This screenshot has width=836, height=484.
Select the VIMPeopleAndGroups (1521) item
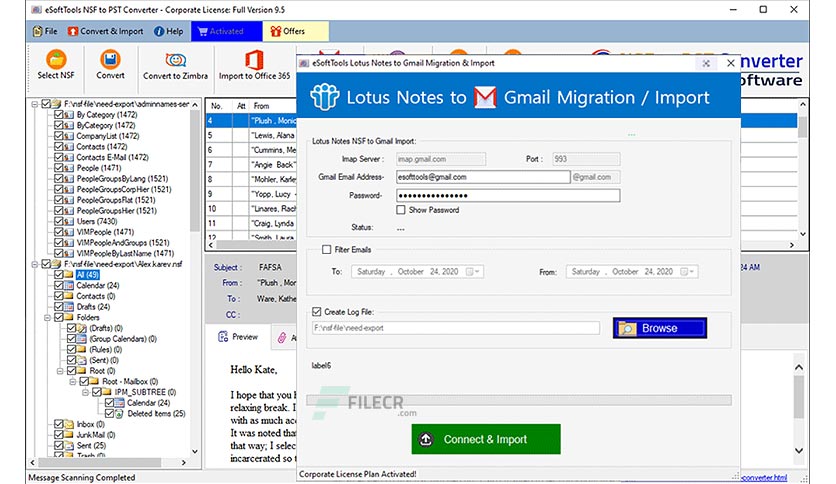[123, 243]
